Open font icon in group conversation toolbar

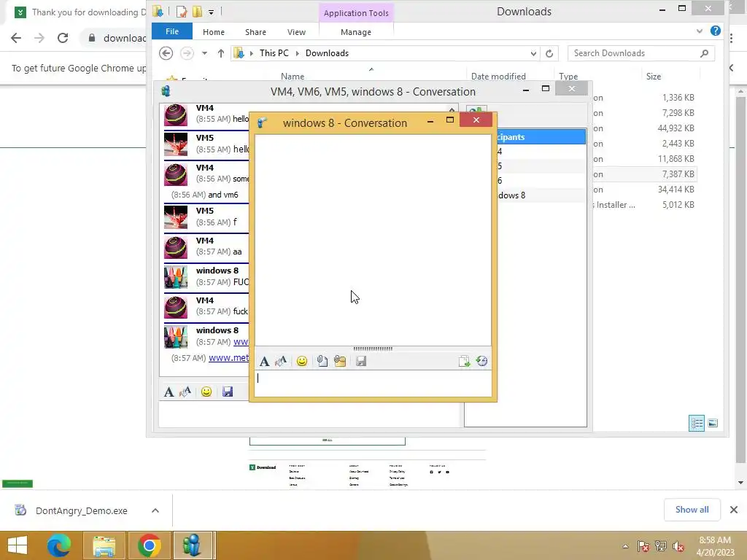tap(169, 392)
